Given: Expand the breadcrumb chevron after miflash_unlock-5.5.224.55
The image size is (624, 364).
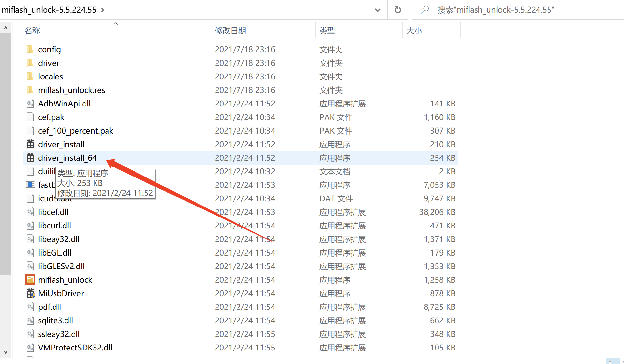Looking at the screenshot, I should 102,10.
